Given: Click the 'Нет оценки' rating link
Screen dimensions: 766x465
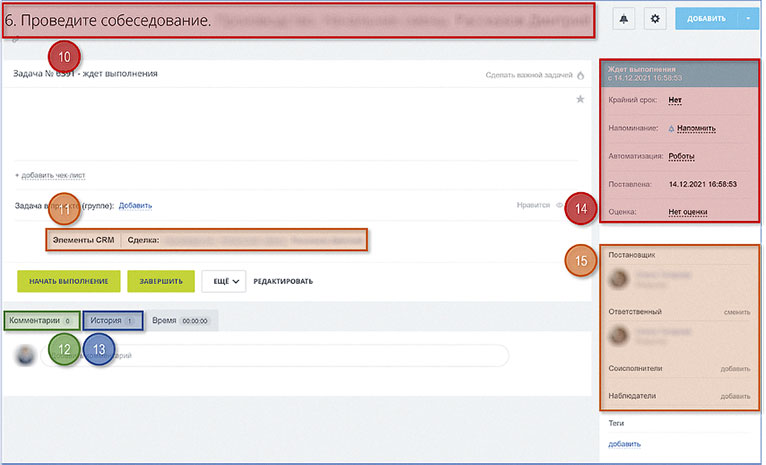Looking at the screenshot, I should (x=688, y=212).
